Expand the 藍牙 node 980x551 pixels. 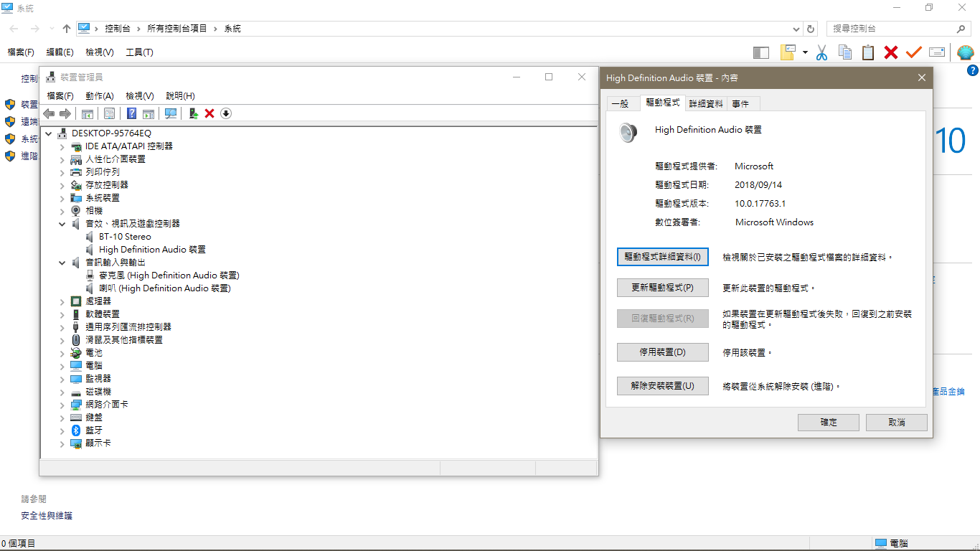pyautogui.click(x=62, y=430)
